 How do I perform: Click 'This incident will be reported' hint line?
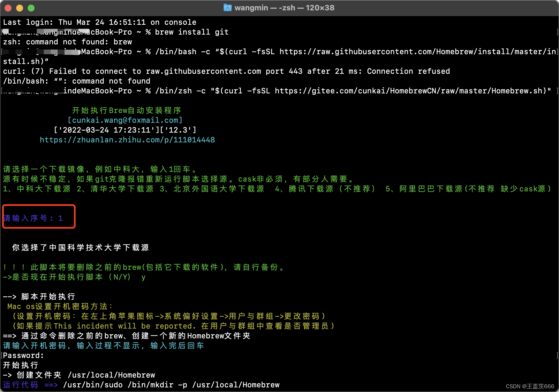(x=173, y=326)
